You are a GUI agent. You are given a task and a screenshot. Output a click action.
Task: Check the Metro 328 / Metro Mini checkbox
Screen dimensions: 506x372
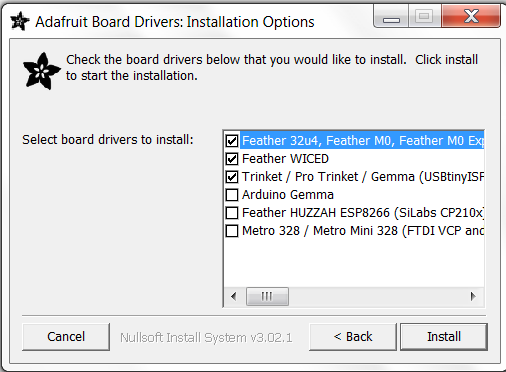coord(232,231)
